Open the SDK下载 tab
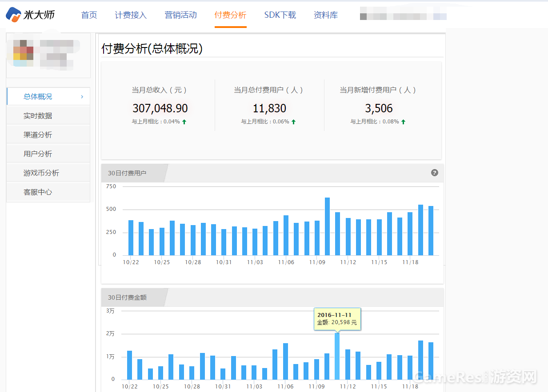Screen dimensions: 548x392 [280, 15]
